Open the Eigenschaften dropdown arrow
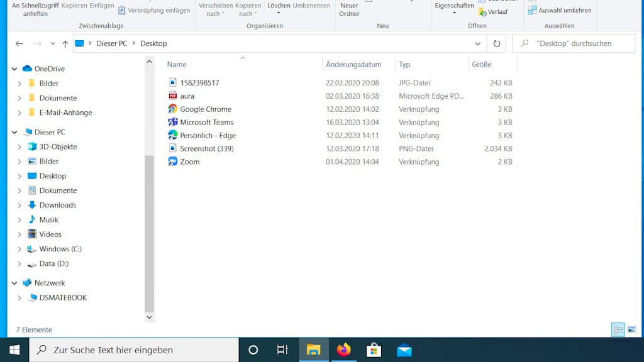This screenshot has height=362, width=644. click(454, 13)
